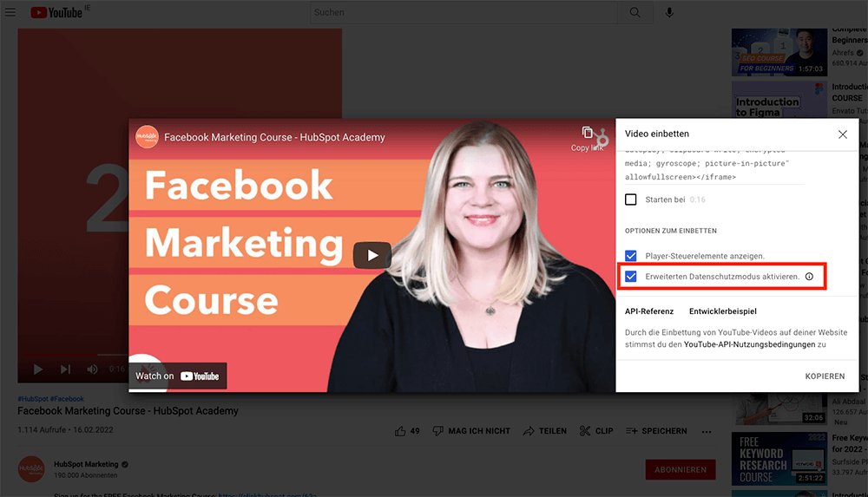Create a CLIP with scissors button
Image resolution: width=868 pixels, height=497 pixels.
[x=596, y=431]
